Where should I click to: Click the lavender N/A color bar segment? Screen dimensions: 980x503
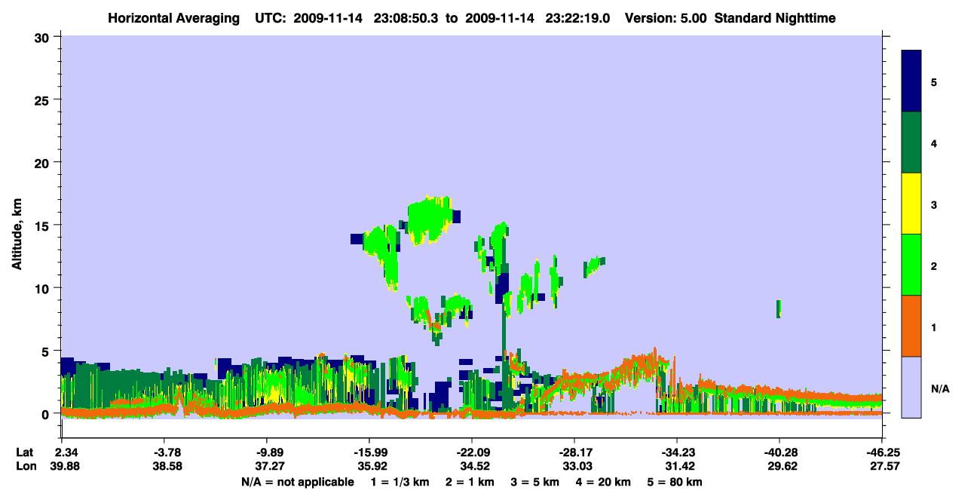(911, 387)
